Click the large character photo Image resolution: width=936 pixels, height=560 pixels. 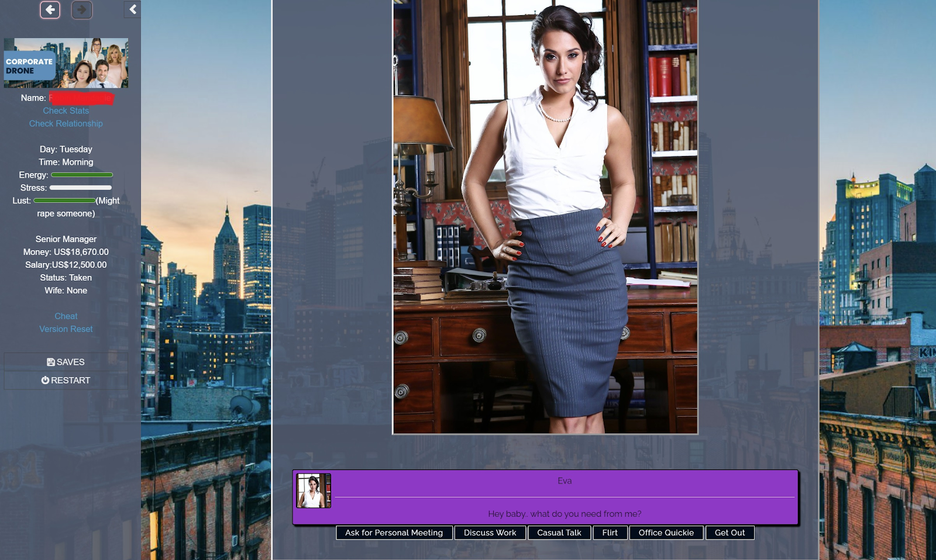click(x=545, y=217)
